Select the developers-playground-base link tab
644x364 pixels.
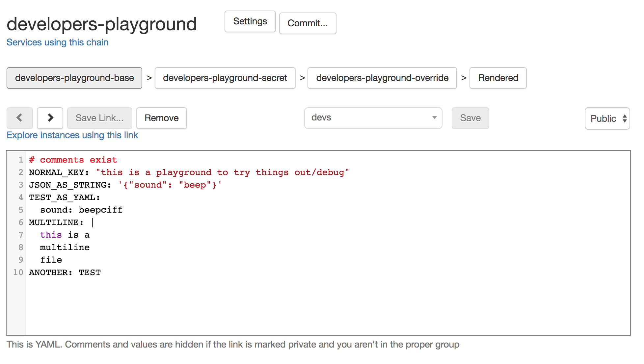click(74, 78)
